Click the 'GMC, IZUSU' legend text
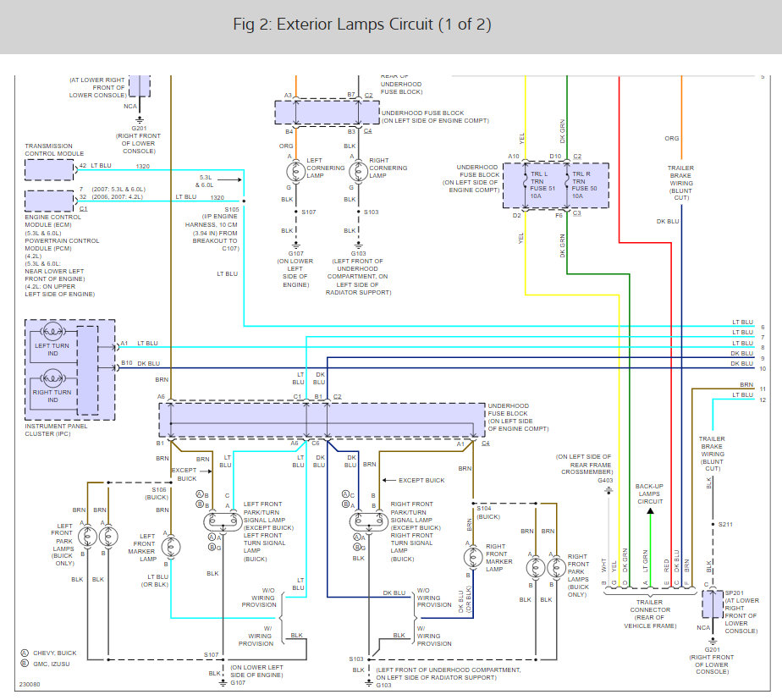 click(x=52, y=664)
